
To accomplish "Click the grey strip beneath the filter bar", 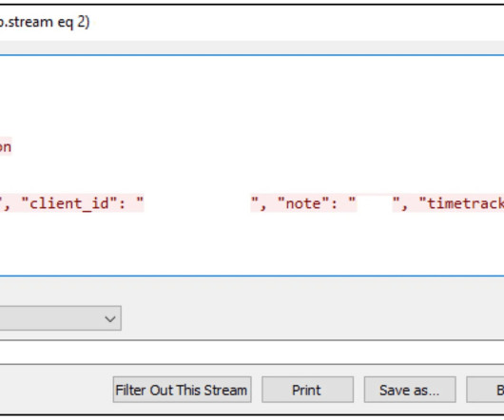I will [252, 48].
